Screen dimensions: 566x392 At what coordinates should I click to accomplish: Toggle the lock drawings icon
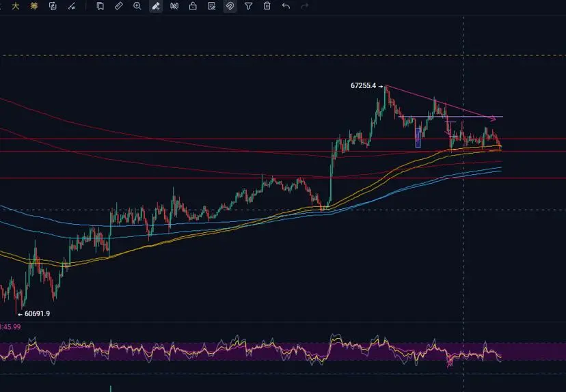click(193, 5)
